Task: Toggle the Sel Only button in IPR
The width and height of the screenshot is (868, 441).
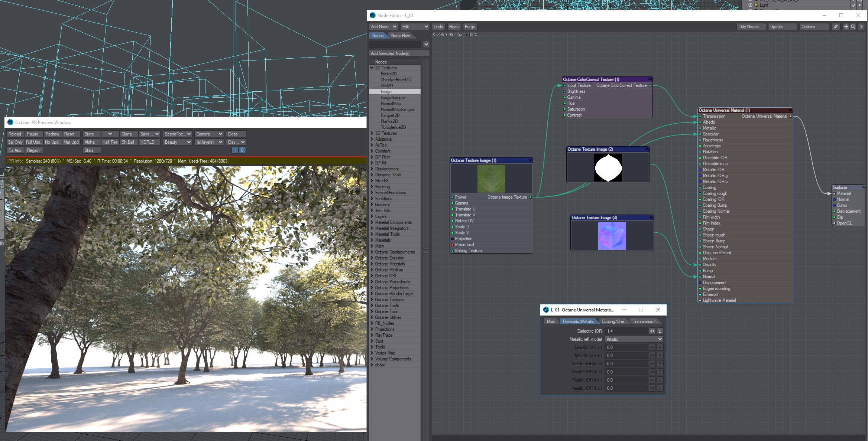Action: pyautogui.click(x=15, y=142)
